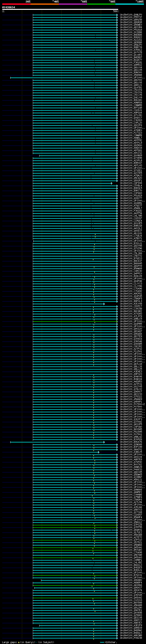This screenshot has height=644, width=146.
Task: Click hit UniRef100_Q6UJX4
Action: [131, 67]
